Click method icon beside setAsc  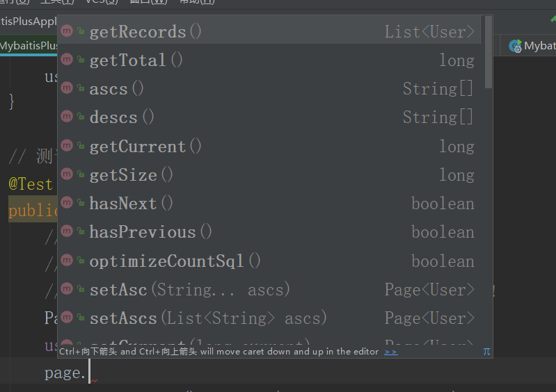coord(67,289)
